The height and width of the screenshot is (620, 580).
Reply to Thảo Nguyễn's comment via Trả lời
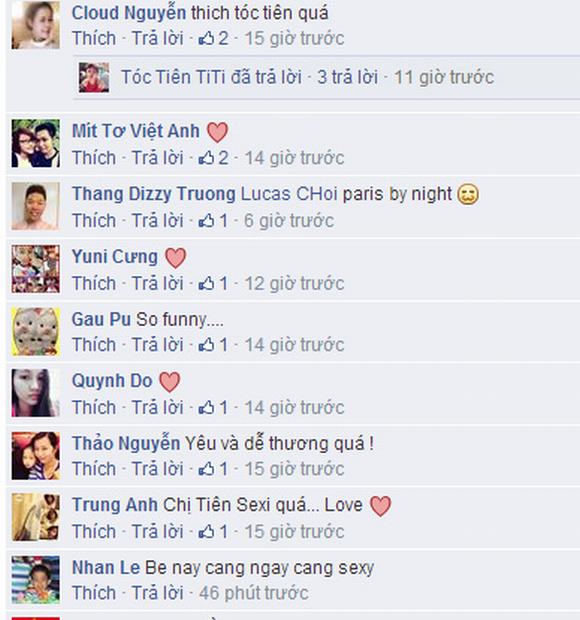click(x=157, y=469)
